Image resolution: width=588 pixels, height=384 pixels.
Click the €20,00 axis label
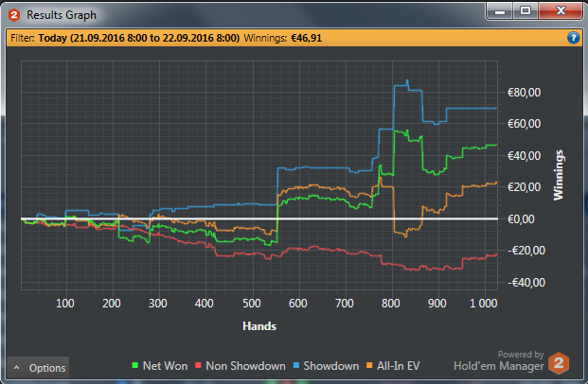click(524, 187)
